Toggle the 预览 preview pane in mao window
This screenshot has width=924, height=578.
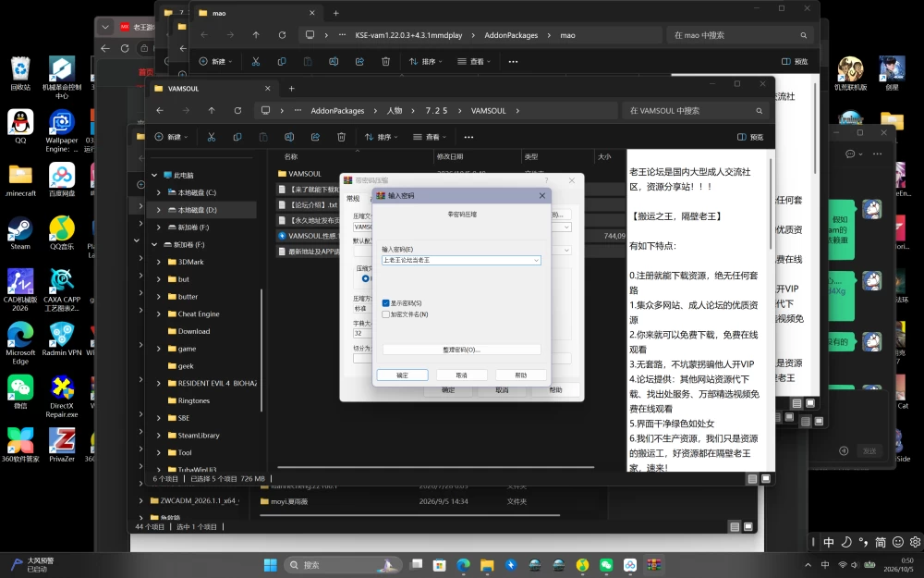[x=795, y=61]
